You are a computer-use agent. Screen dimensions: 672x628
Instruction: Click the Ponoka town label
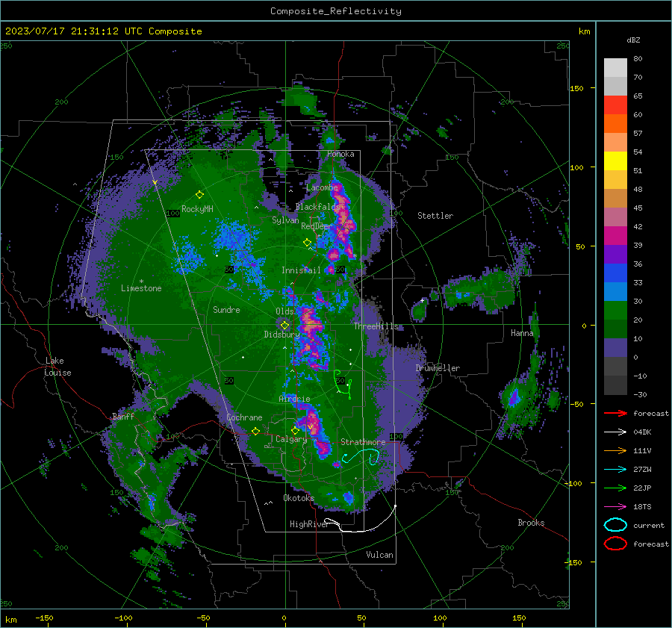coord(340,154)
